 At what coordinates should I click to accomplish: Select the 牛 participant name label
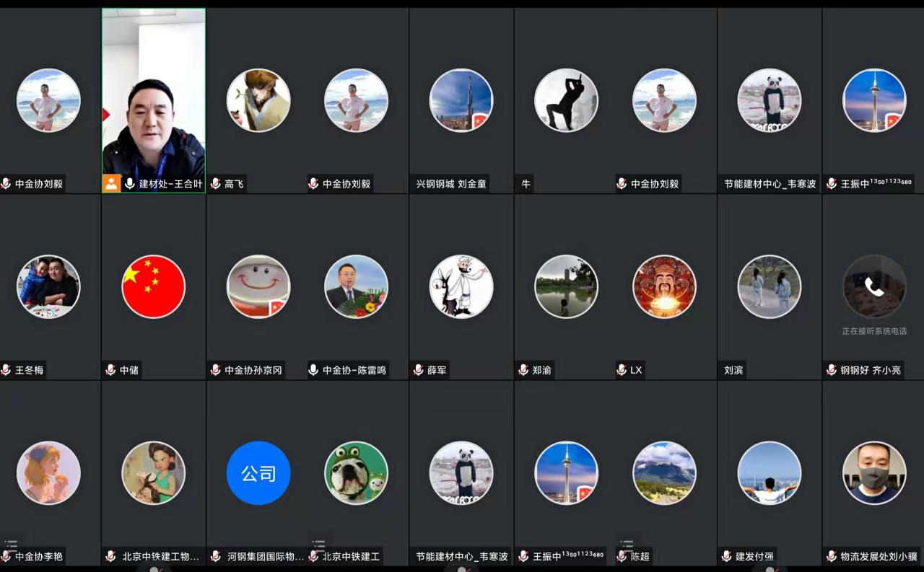[x=526, y=184]
